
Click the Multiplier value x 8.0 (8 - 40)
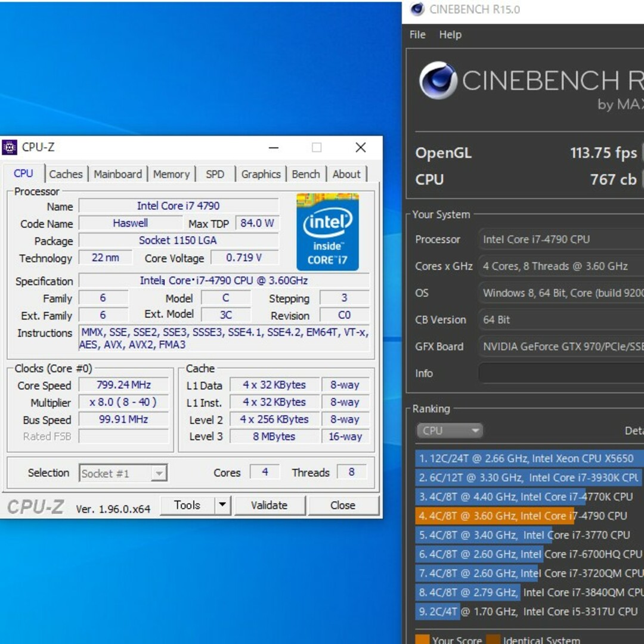tap(123, 402)
